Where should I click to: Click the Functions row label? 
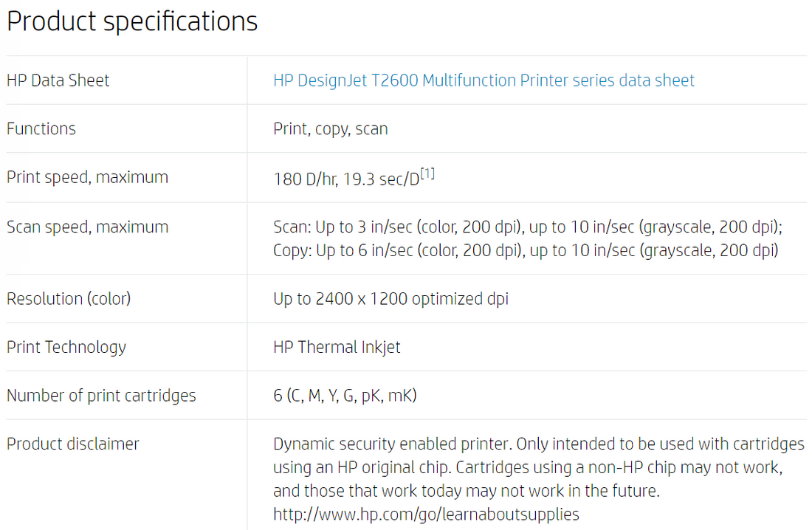[x=41, y=128]
